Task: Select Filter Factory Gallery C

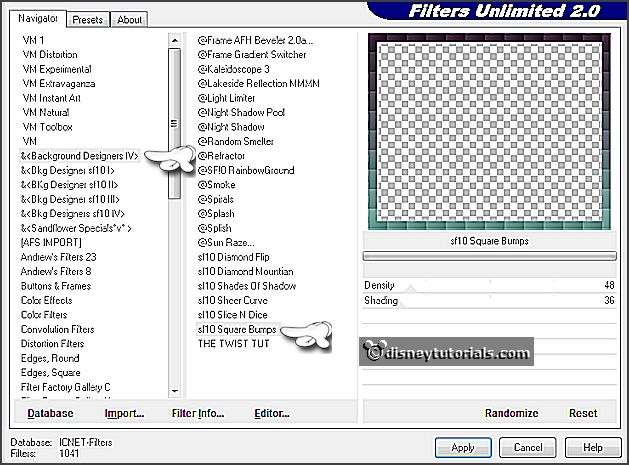Action: 66,387
